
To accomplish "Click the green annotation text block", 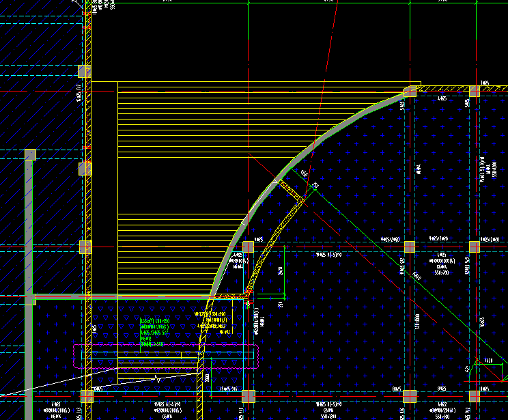I will pyautogui.click(x=154, y=333).
